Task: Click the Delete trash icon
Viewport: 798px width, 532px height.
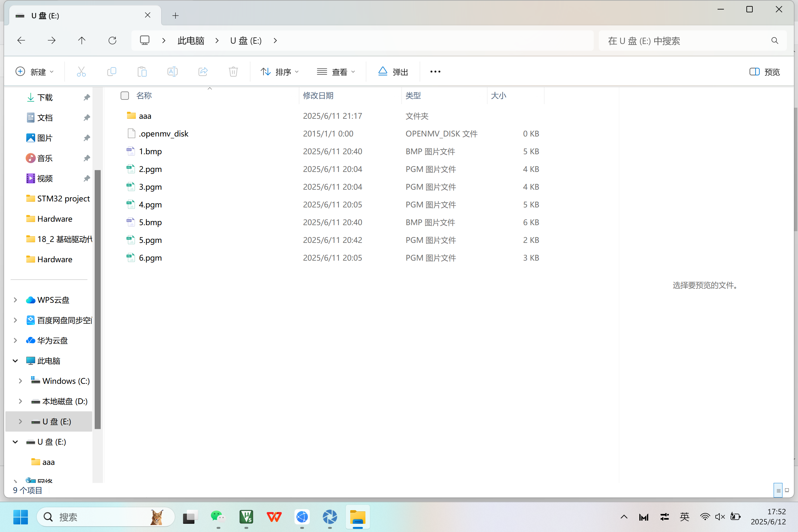Action: (233, 72)
